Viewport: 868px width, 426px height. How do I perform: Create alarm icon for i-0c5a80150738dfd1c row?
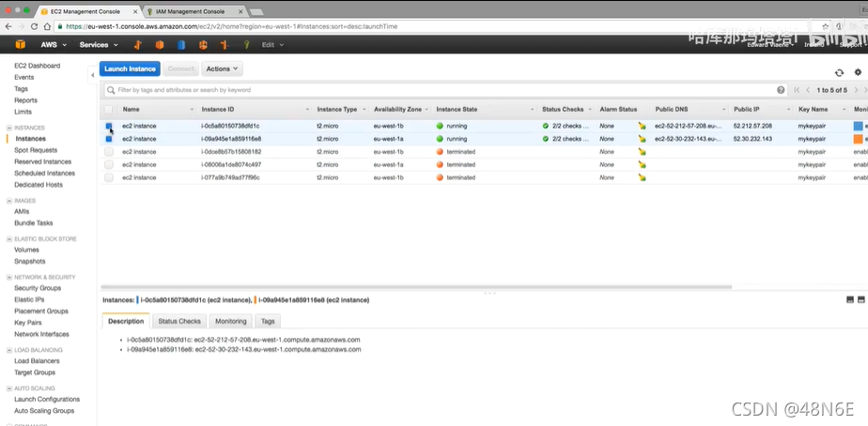[642, 126]
